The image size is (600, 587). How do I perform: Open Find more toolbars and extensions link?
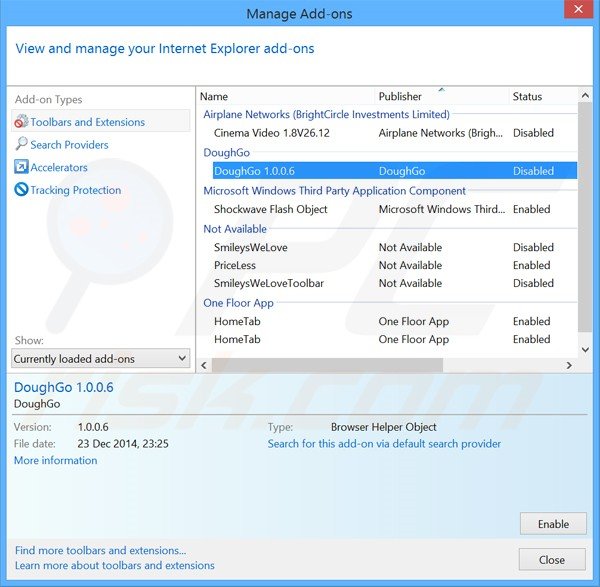click(x=100, y=550)
